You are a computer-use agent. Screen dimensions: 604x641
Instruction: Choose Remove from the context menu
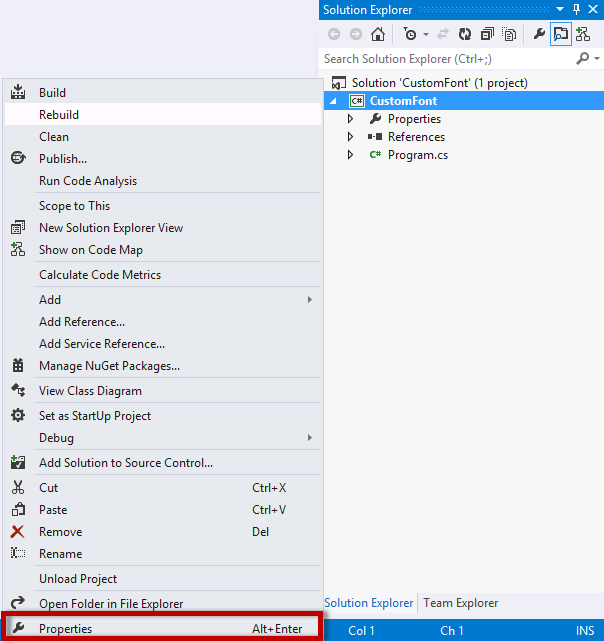click(x=163, y=532)
